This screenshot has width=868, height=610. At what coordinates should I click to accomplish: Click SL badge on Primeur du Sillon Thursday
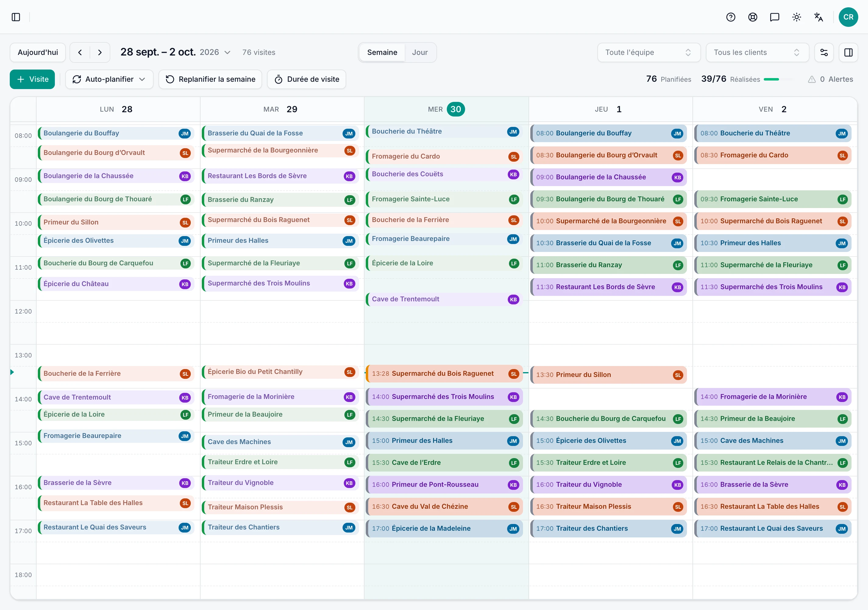tap(678, 375)
